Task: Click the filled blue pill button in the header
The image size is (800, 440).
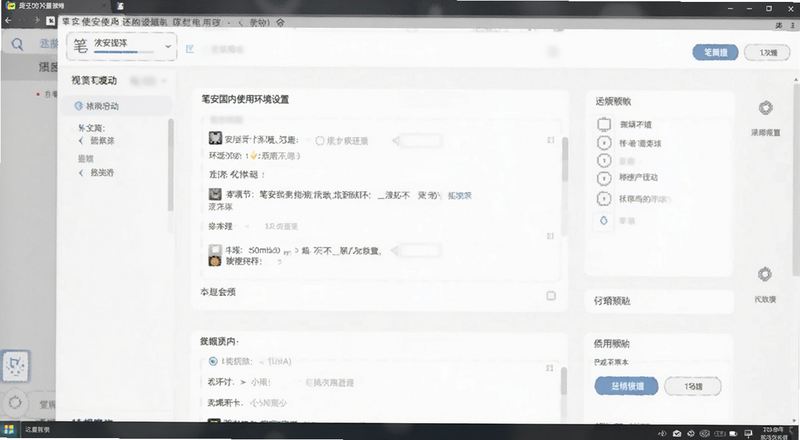Action: pyautogui.click(x=715, y=53)
